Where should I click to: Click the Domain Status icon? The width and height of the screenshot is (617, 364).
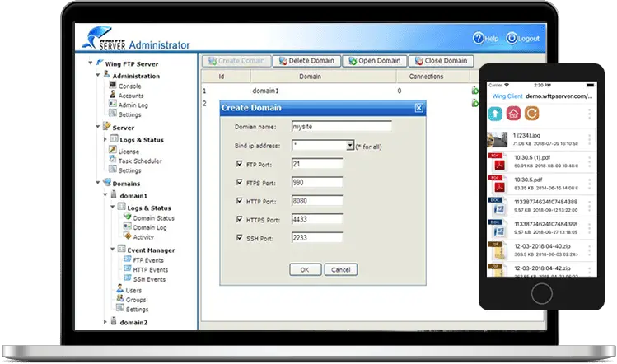128,217
